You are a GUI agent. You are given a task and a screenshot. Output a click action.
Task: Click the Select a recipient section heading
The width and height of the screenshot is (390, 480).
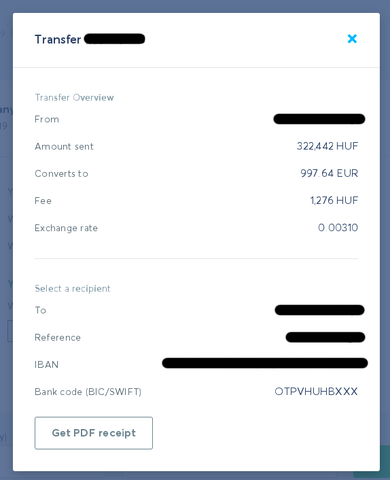point(72,288)
